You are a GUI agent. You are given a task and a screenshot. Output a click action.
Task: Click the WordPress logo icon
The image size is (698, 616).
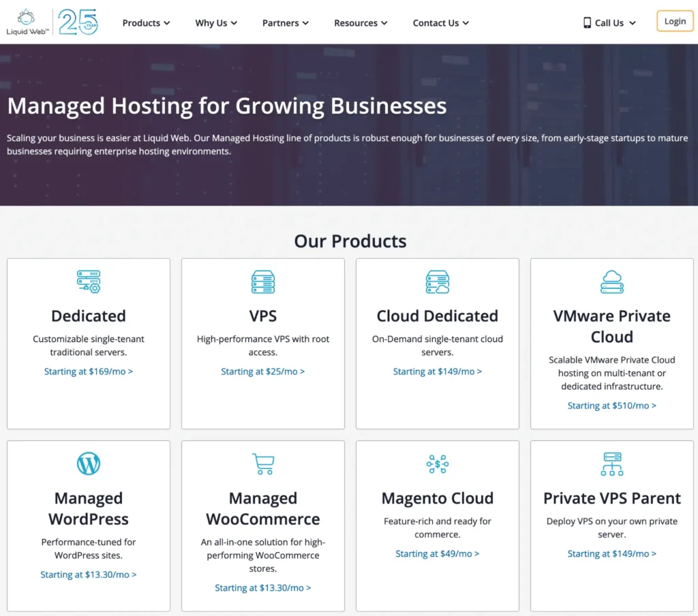[89, 463]
